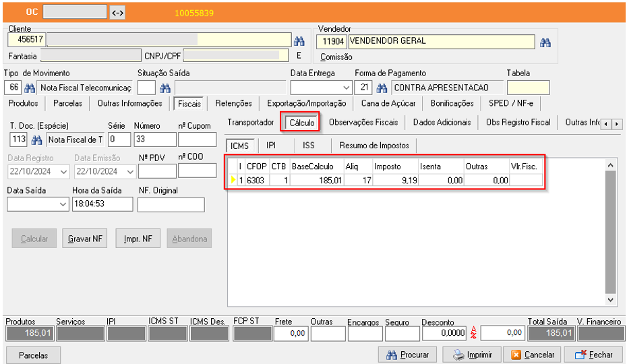The image size is (627, 364).
Task: Open the Resumo de Impostos tab
Action: [x=374, y=146]
